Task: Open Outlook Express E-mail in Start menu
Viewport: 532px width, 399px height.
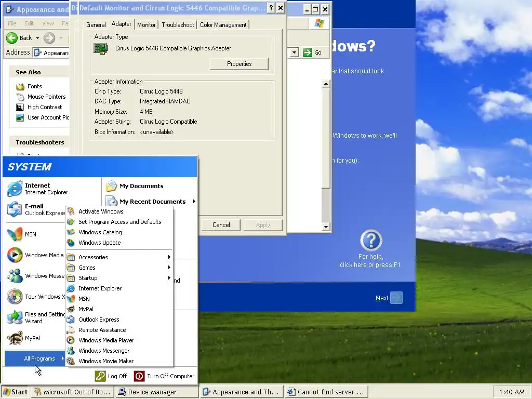Action: point(36,209)
